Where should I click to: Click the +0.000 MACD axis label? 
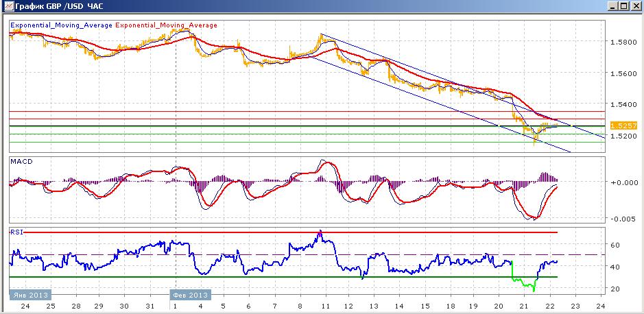623,182
